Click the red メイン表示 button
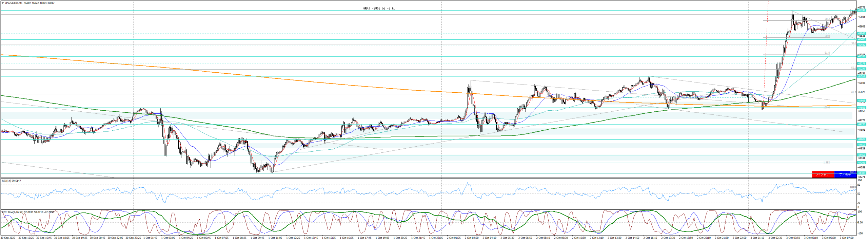868x241 pixels. [823, 174]
